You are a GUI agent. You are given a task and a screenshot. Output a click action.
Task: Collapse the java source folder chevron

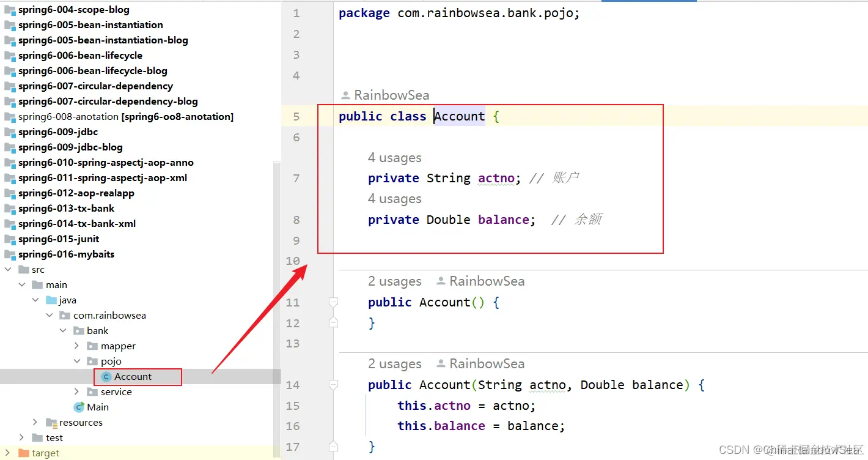[37, 300]
